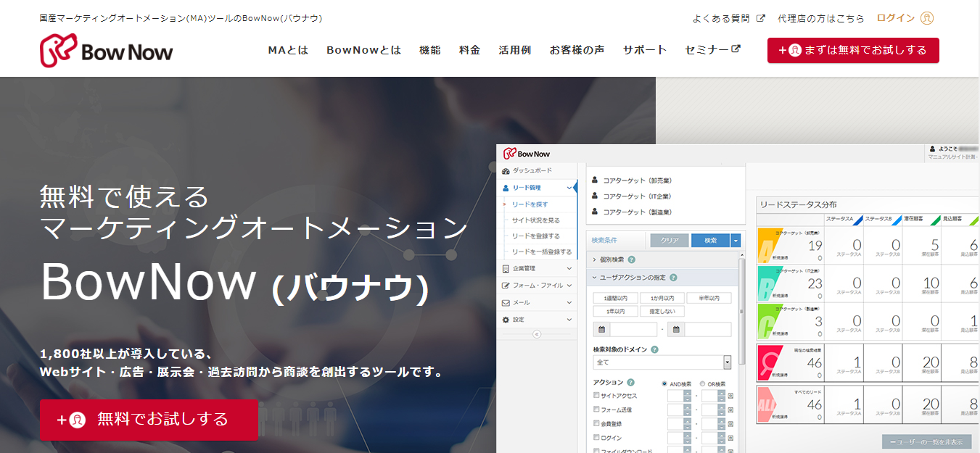
Task: Select the 半年以内 period option
Action: (x=709, y=298)
